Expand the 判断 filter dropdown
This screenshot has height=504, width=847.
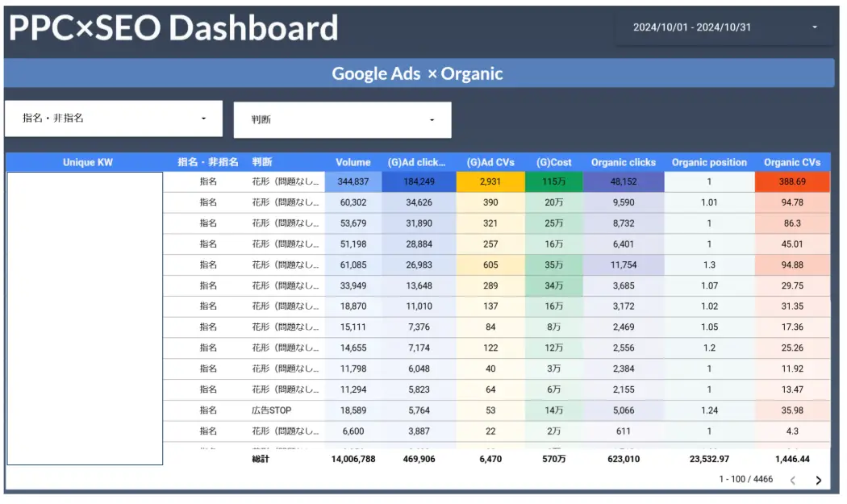[x=342, y=119]
